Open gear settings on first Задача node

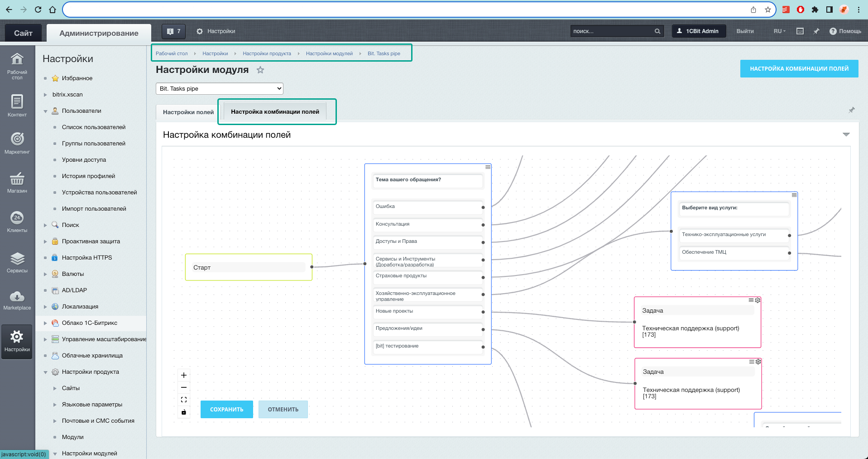click(x=758, y=300)
